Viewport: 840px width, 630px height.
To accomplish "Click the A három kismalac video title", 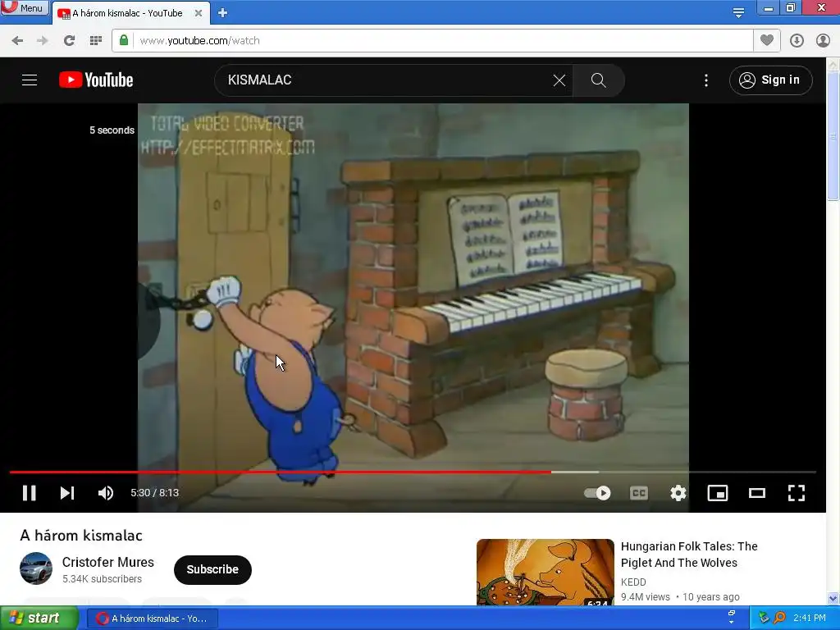I will tap(81, 535).
